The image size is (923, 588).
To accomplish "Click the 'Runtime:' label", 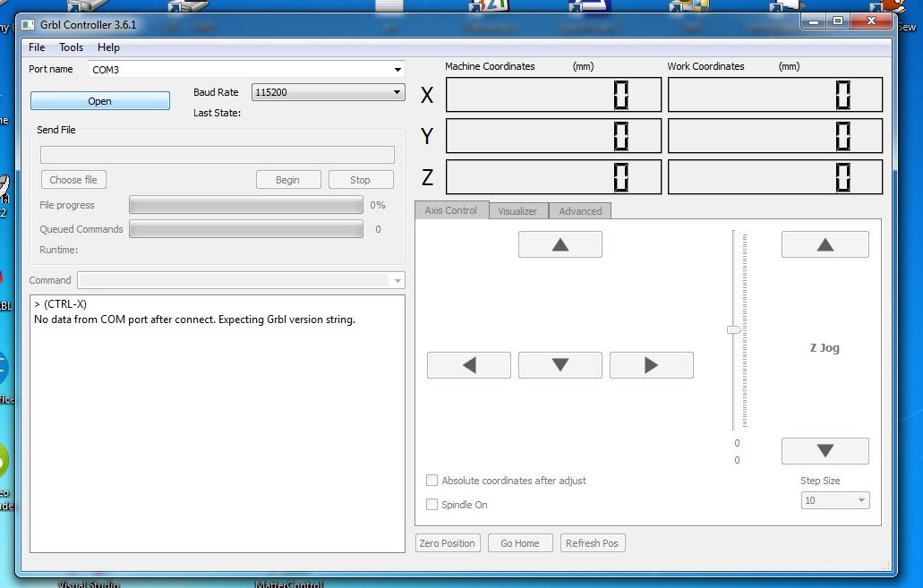I will 59,251.
